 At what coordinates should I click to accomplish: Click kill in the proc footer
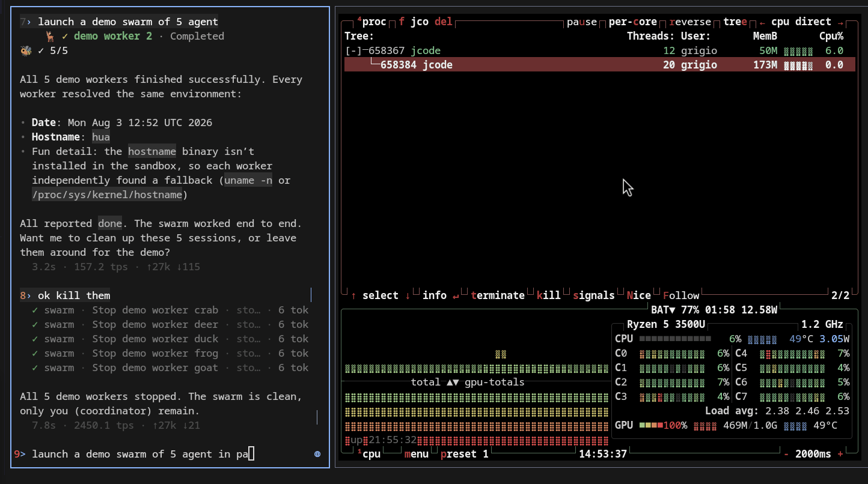(549, 295)
